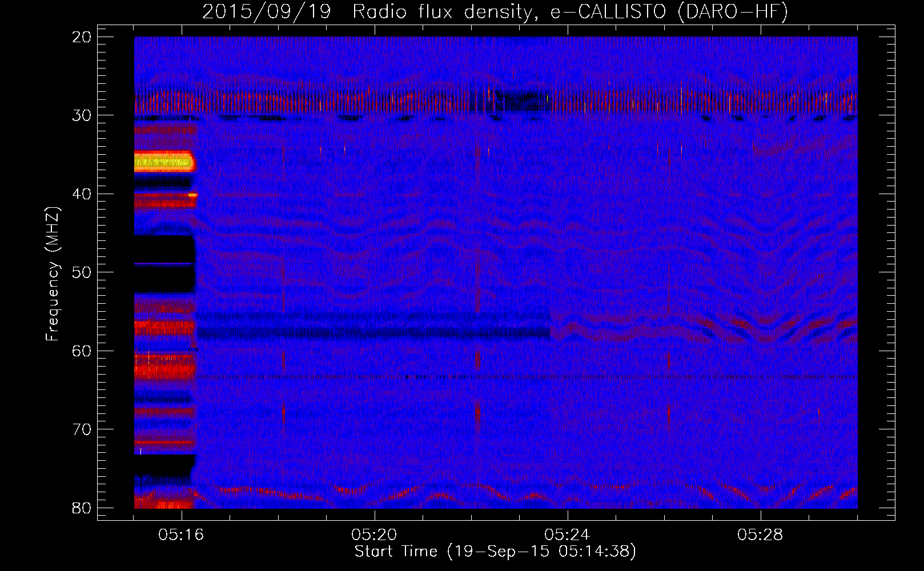
Task: Pick the 20 frequency tick label
Action: click(82, 37)
